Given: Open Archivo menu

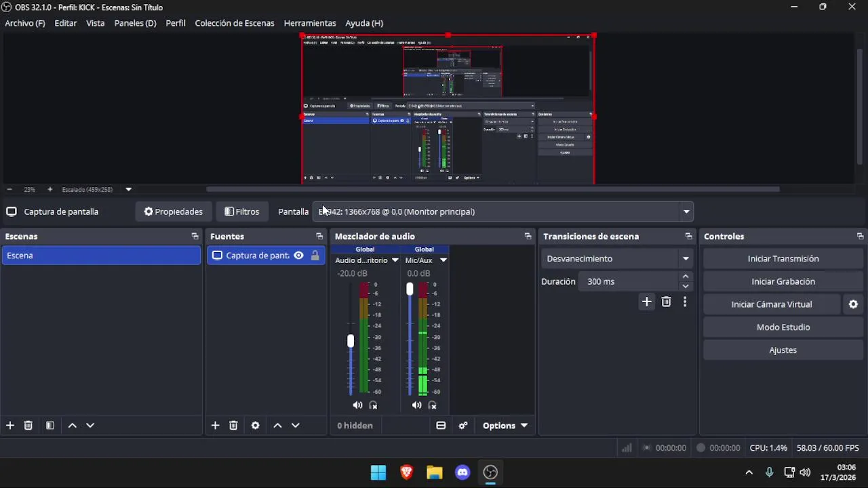Looking at the screenshot, I should pyautogui.click(x=25, y=23).
